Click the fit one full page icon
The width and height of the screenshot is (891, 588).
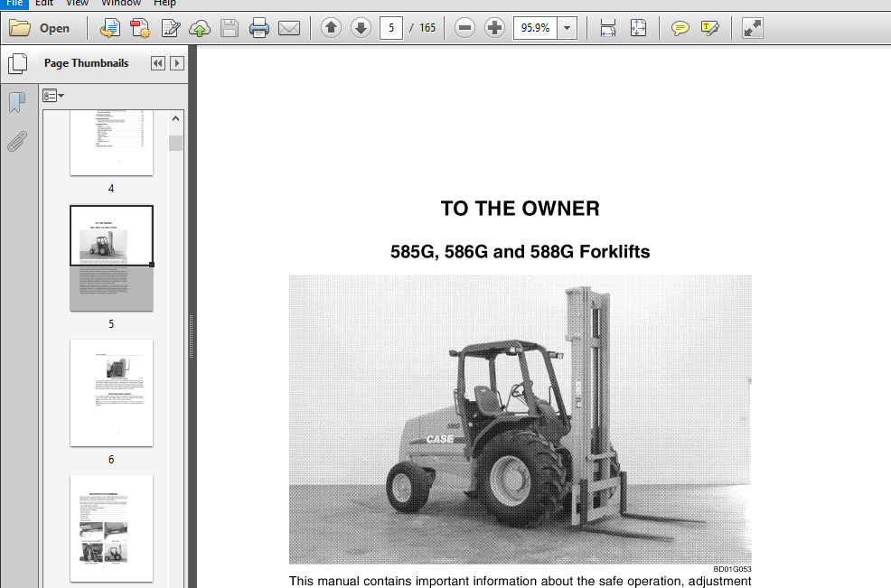pyautogui.click(x=638, y=28)
